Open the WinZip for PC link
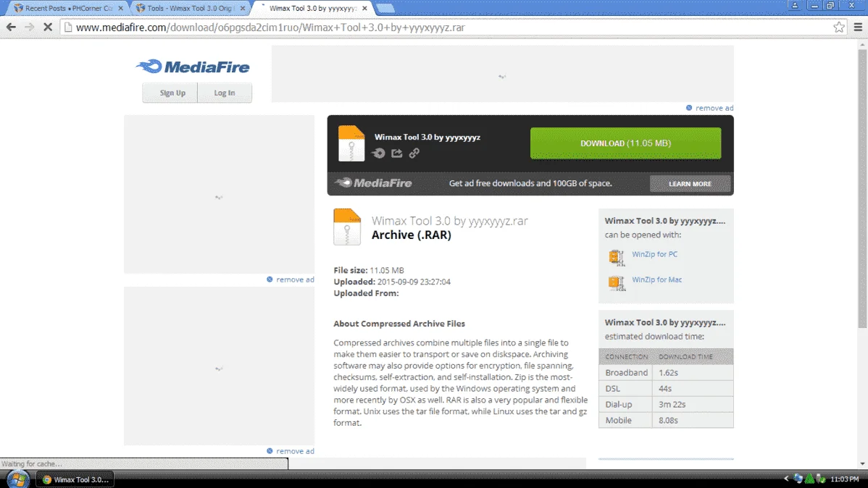This screenshot has width=868, height=488. tap(654, 255)
